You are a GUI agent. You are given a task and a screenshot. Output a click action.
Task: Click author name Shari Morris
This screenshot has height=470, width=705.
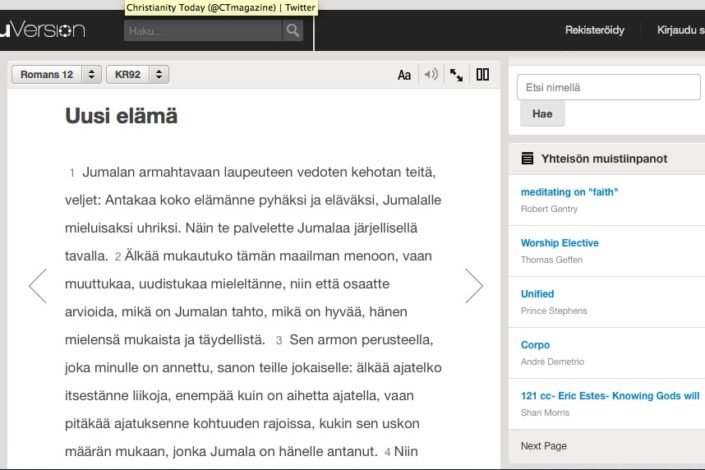pos(545,412)
